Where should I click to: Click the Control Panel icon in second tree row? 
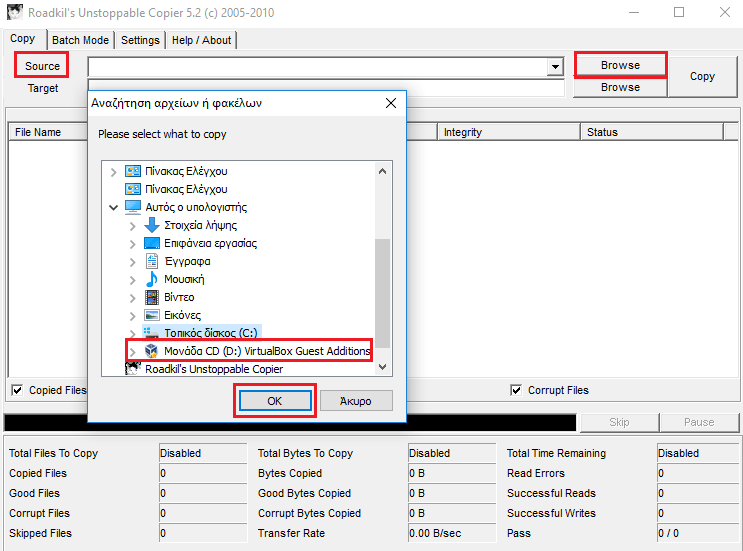133,189
